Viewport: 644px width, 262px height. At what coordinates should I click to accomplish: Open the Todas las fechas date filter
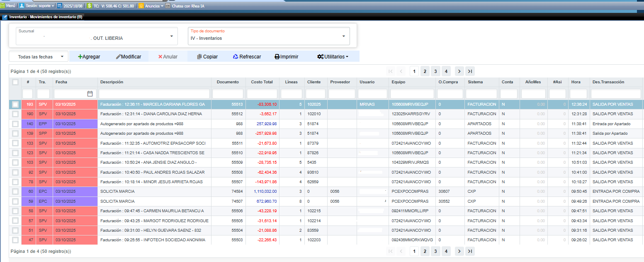point(39,57)
